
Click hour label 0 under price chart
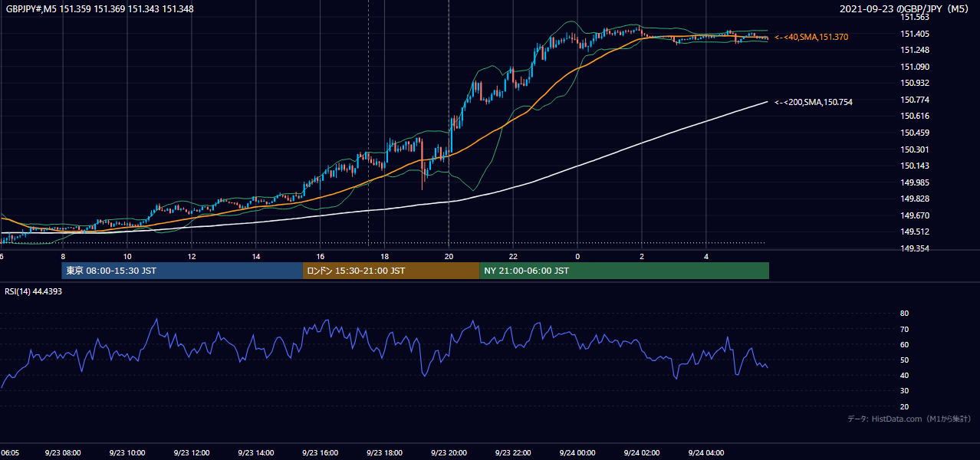577,256
